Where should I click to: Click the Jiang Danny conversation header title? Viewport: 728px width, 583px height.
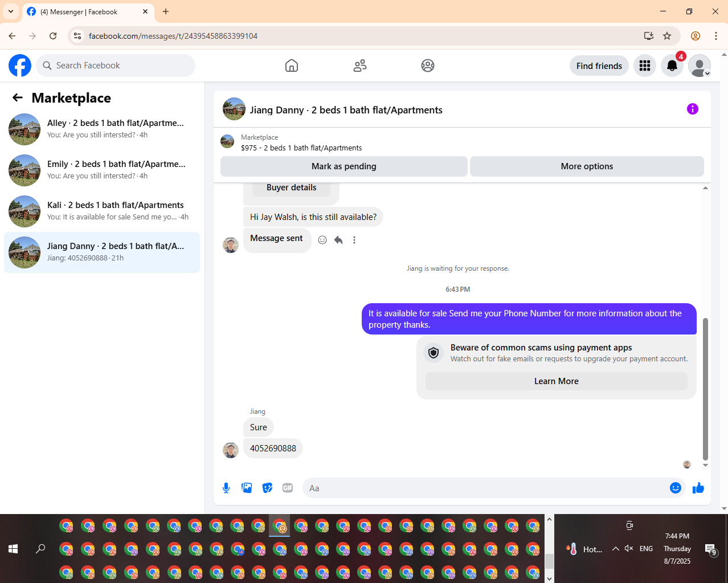click(346, 110)
